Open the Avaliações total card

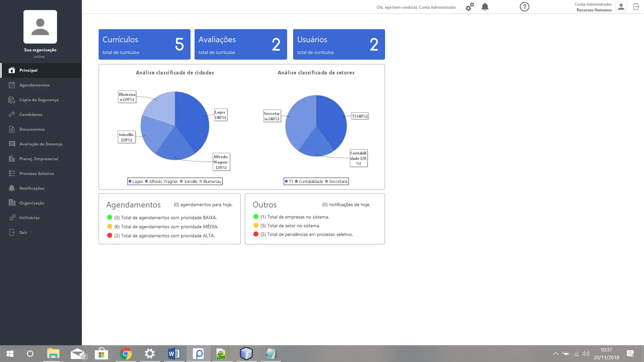coord(241,44)
